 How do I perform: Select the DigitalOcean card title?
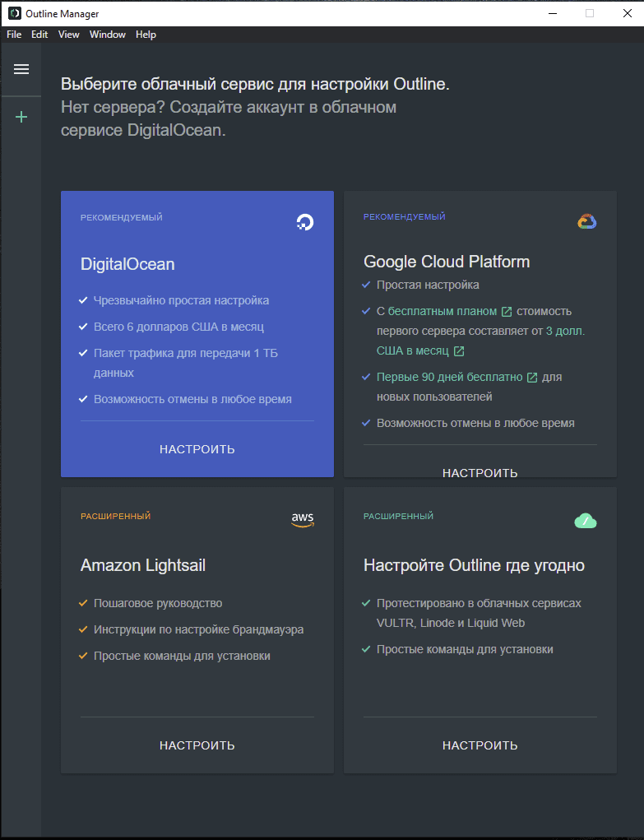(x=127, y=264)
